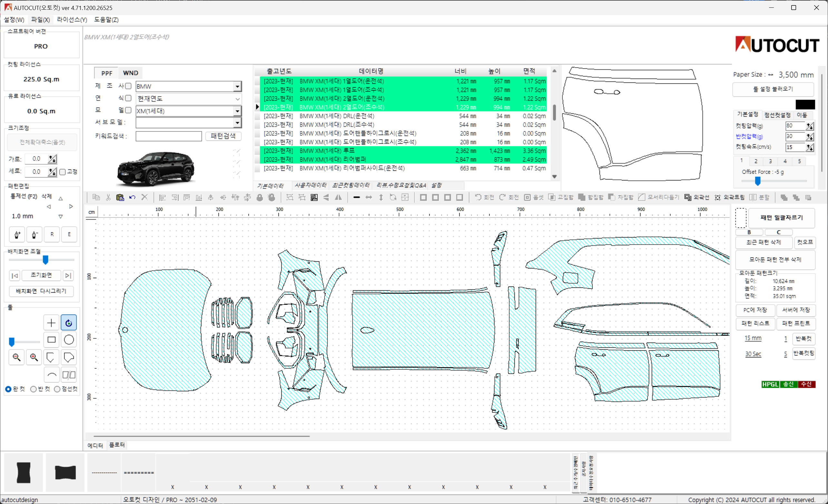Click the zoom out magnifier

(x=16, y=357)
